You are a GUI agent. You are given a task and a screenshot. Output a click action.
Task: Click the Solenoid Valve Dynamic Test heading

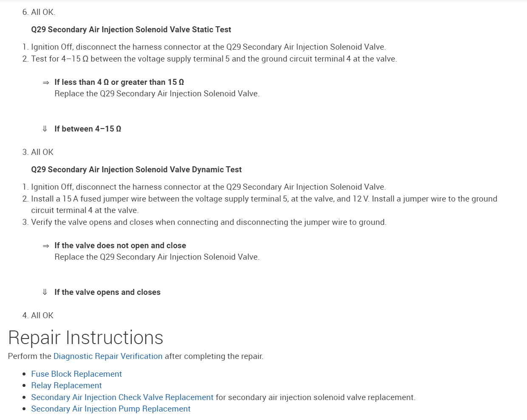pos(136,169)
